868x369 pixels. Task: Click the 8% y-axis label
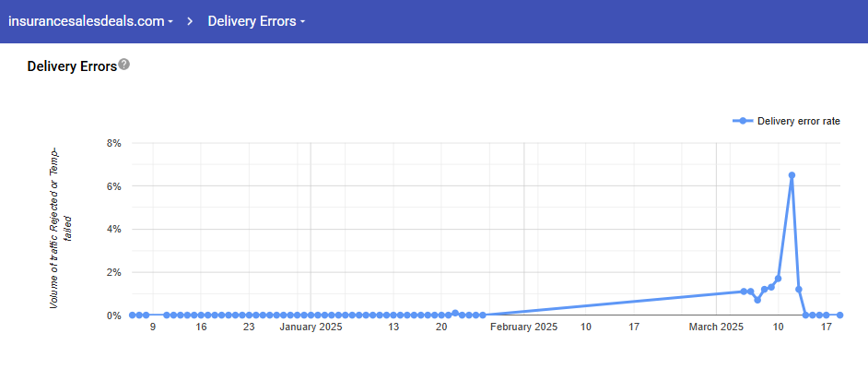114,143
